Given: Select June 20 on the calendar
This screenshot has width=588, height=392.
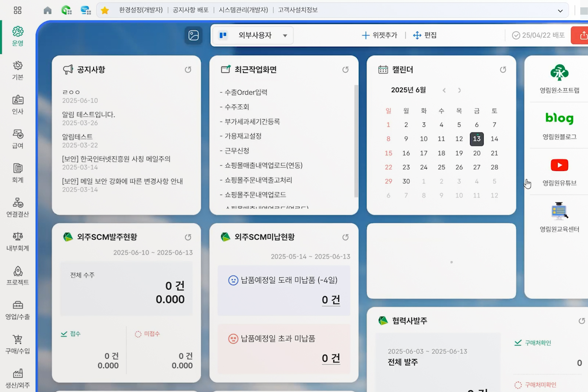Looking at the screenshot, I should tap(477, 153).
